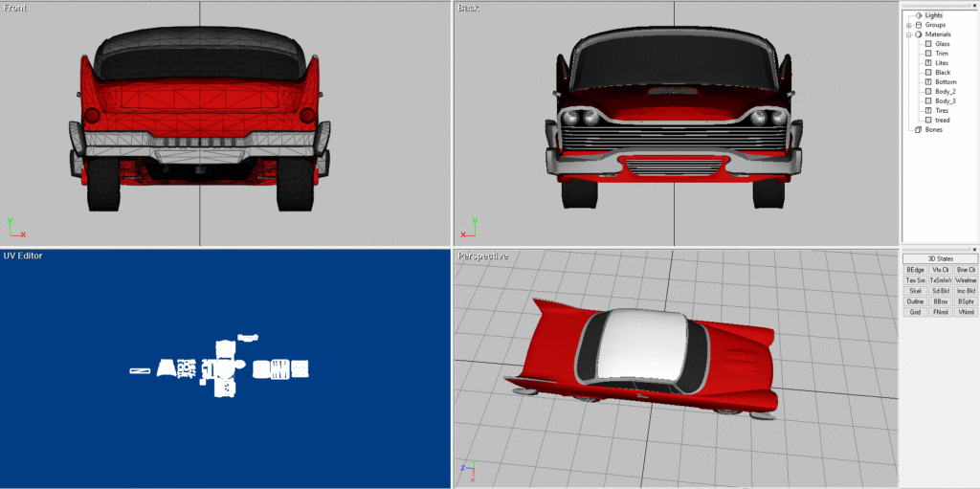Viewport: 980px width, 489px height.
Task: Click the Materials sphere icon
Action: 919,34
